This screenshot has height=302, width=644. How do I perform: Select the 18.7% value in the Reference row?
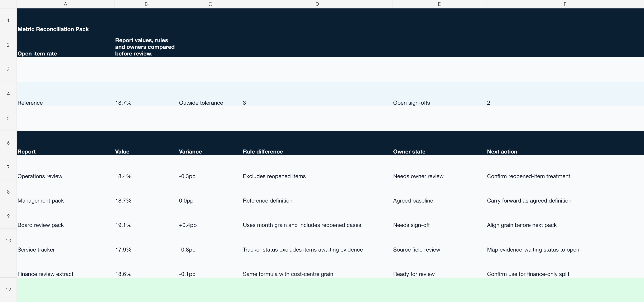(146, 94)
